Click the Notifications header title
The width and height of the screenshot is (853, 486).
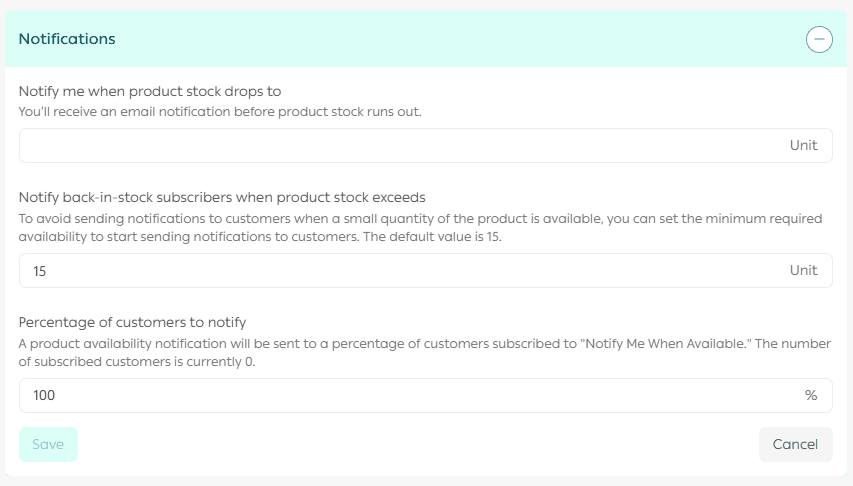coord(67,39)
